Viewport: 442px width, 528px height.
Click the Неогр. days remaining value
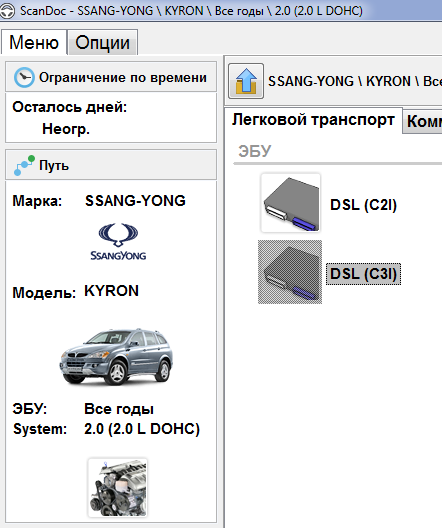pyautogui.click(x=66, y=129)
